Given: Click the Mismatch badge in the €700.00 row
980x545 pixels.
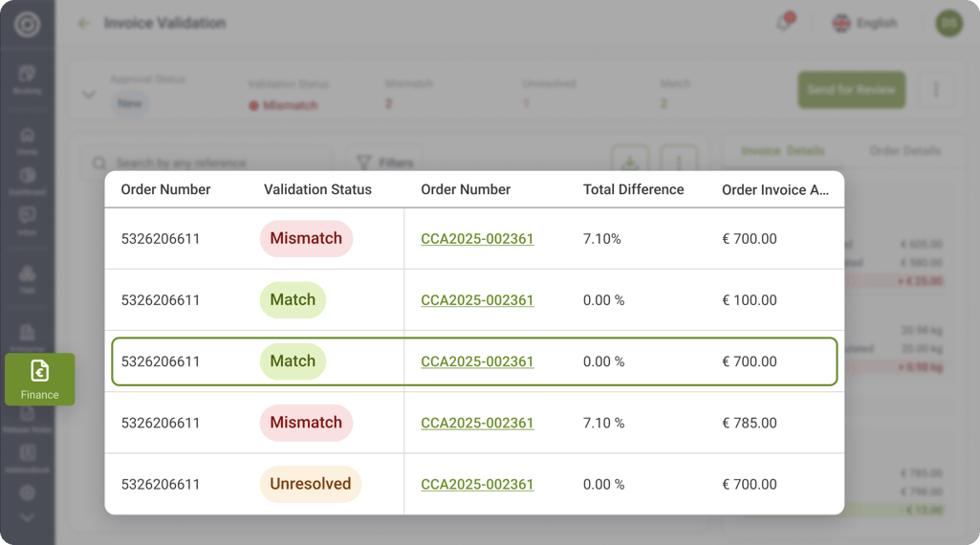Looking at the screenshot, I should click(306, 238).
